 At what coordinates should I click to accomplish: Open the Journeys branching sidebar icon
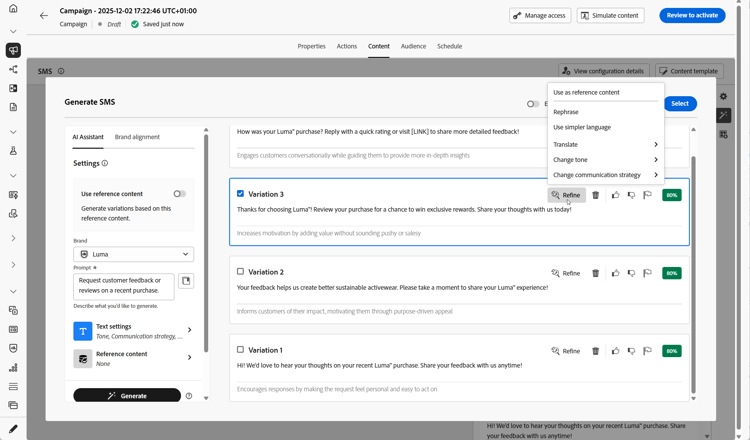pyautogui.click(x=13, y=69)
